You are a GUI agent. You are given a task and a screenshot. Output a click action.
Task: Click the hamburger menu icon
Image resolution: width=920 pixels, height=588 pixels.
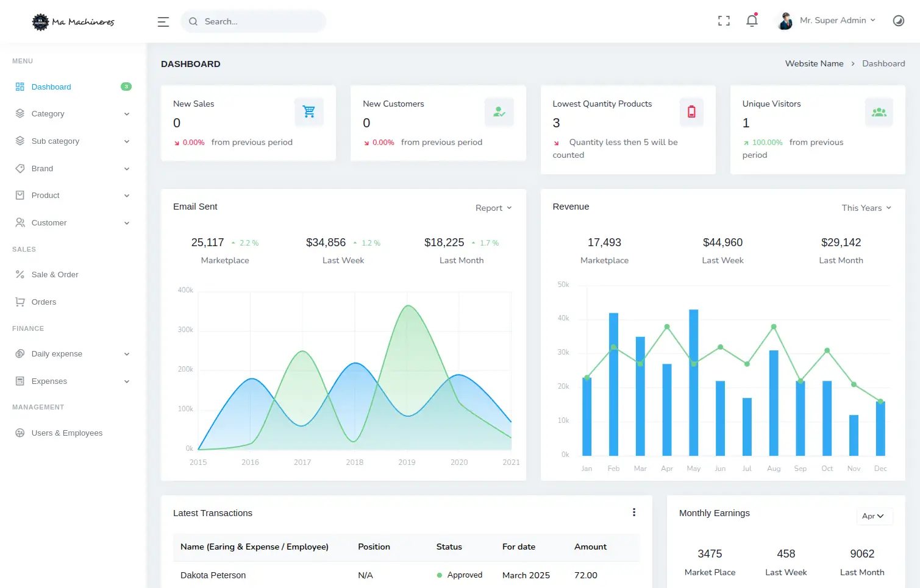pyautogui.click(x=163, y=22)
